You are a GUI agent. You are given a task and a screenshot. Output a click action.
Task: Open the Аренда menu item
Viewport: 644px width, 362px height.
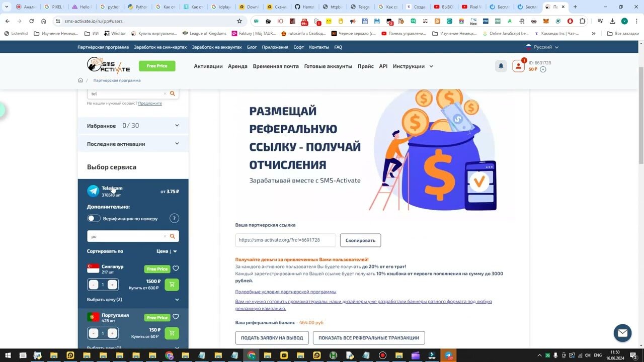click(x=237, y=66)
